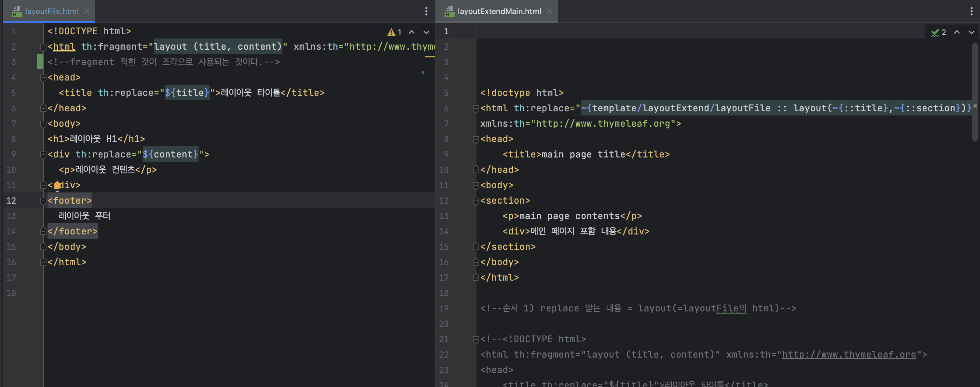980x387 pixels.
Task: Click the warning indicator in the left editor
Action: point(394,33)
